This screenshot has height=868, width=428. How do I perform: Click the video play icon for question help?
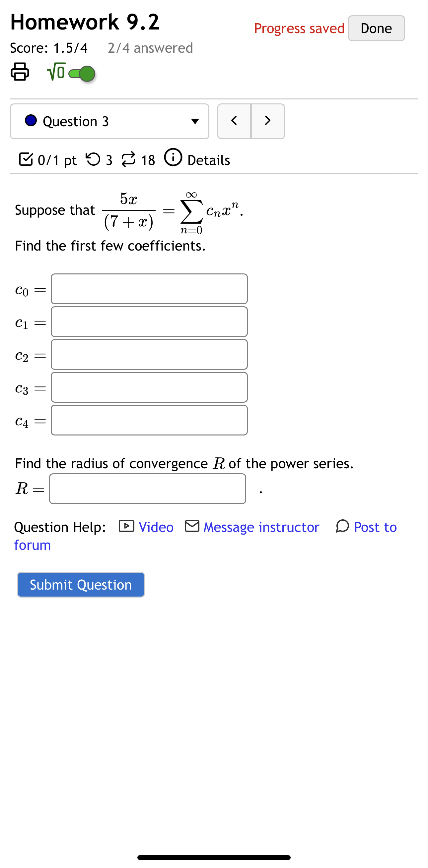(126, 526)
